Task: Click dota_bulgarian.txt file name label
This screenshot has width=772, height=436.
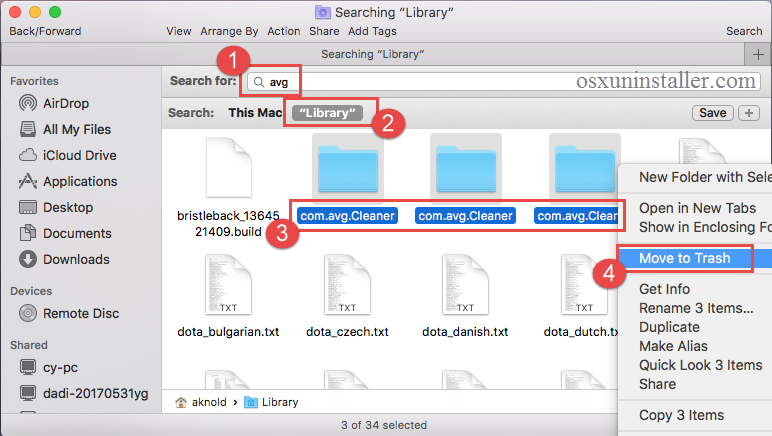Action: click(228, 332)
